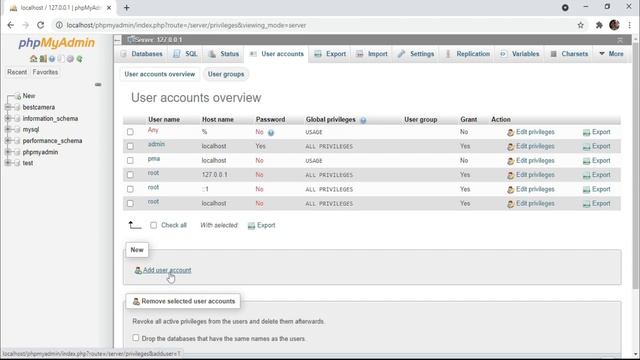The height and width of the screenshot is (360, 640).
Task: Enable Drop the databases with same names
Action: 136,338
